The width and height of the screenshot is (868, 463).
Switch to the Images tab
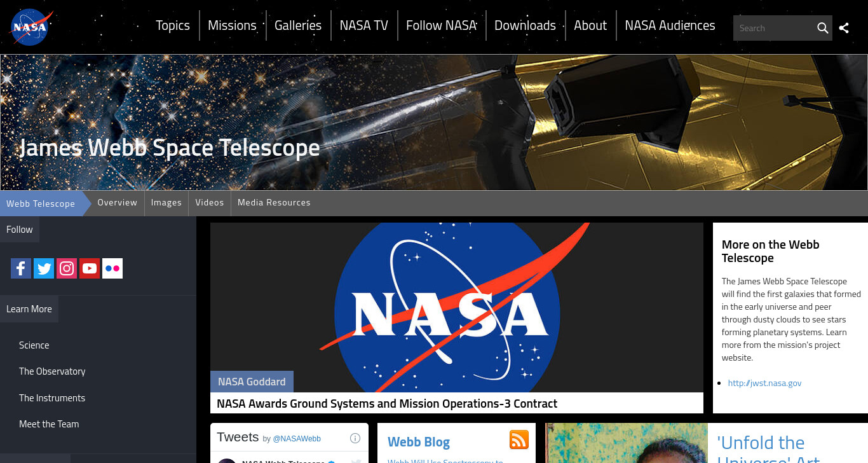166,202
